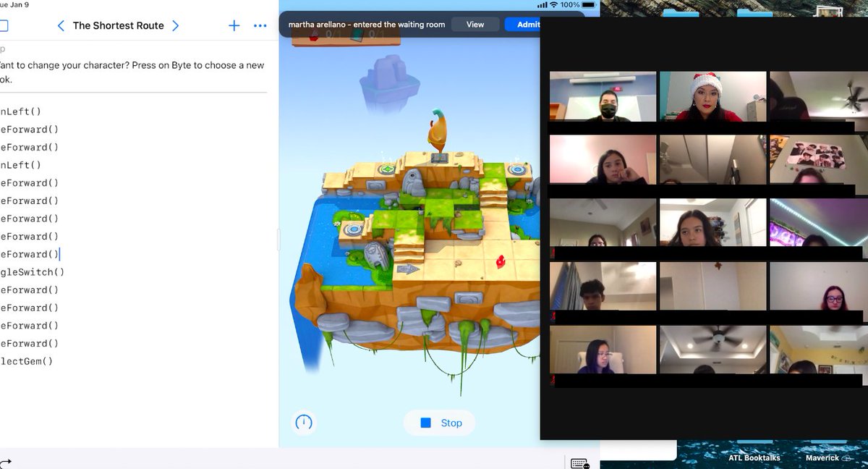Select the toggleSwitch() code line
868x469 pixels.
33,272
